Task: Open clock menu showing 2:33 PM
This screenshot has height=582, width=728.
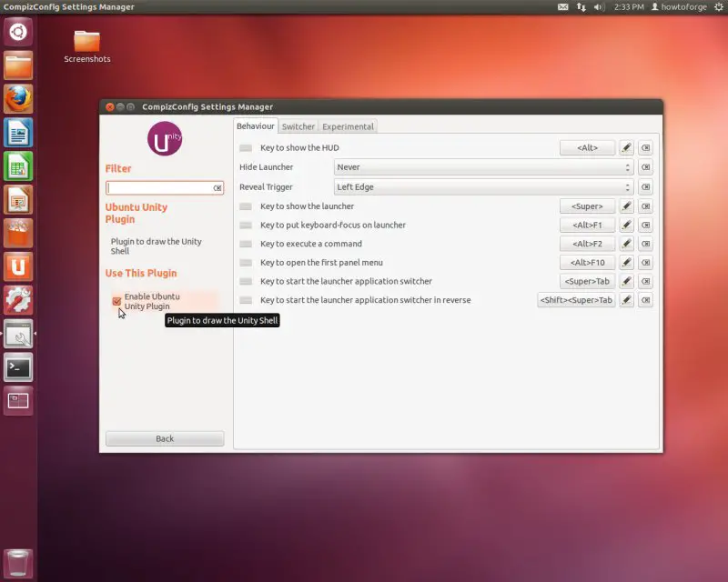Action: [x=629, y=7]
